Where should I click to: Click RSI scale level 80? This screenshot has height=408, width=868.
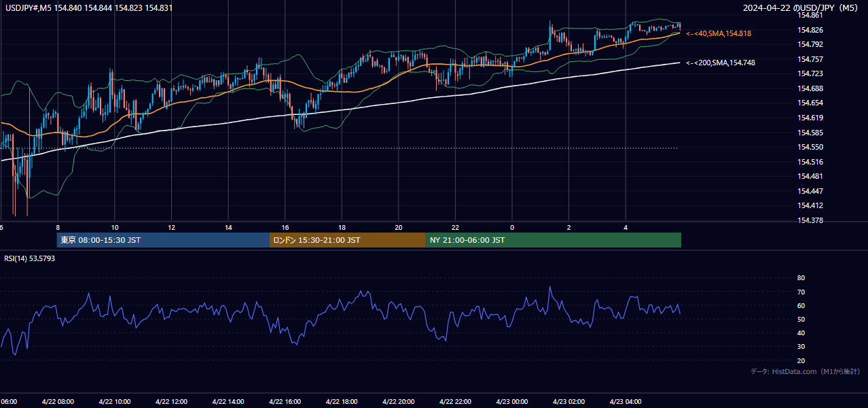(x=801, y=278)
